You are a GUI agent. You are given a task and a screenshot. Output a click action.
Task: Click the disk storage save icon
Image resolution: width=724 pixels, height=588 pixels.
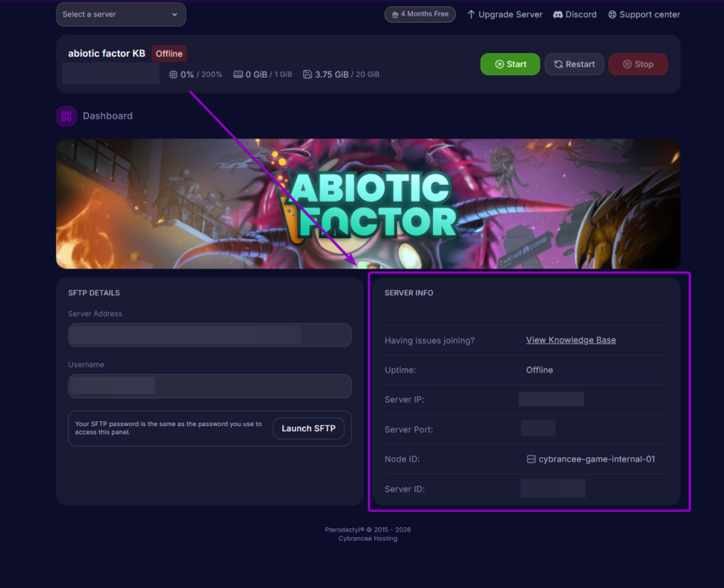pos(308,74)
